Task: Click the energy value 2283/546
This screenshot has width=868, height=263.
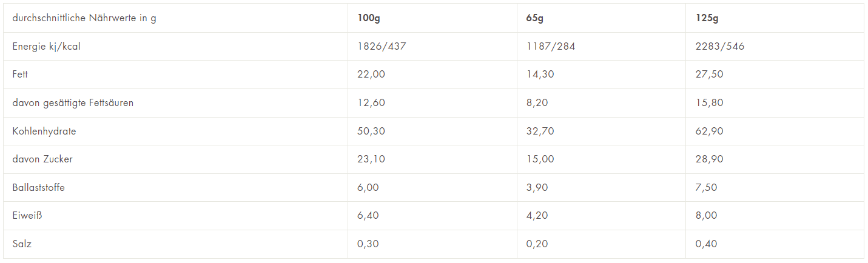Action: (x=720, y=47)
